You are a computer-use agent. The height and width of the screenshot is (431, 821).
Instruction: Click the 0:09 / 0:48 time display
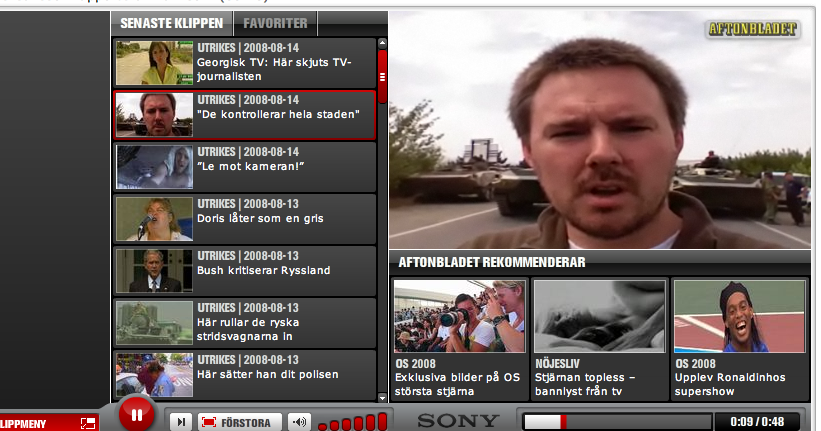click(x=757, y=422)
